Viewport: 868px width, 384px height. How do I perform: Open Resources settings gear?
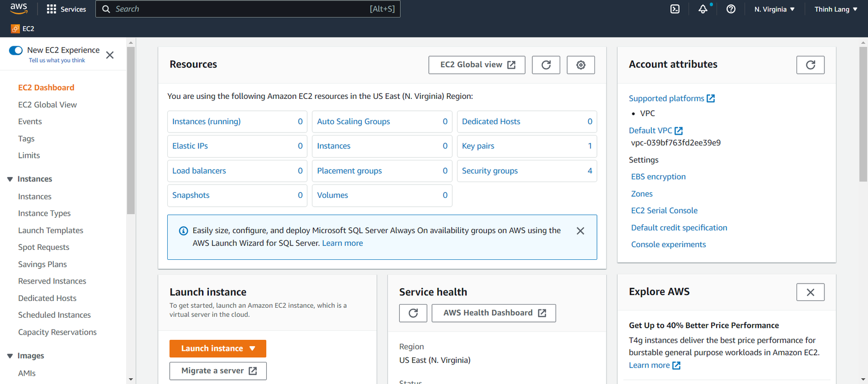coord(581,65)
